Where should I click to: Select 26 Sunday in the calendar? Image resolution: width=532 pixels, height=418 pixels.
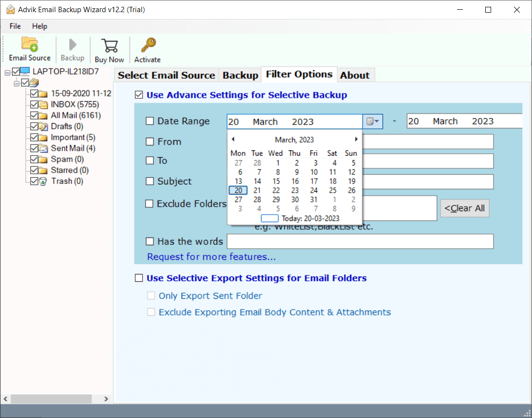click(351, 190)
